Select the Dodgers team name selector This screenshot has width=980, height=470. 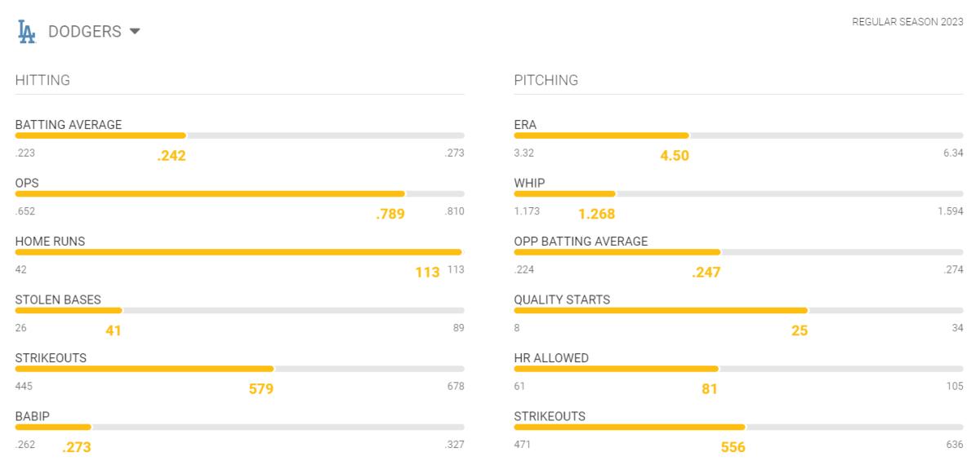(84, 32)
